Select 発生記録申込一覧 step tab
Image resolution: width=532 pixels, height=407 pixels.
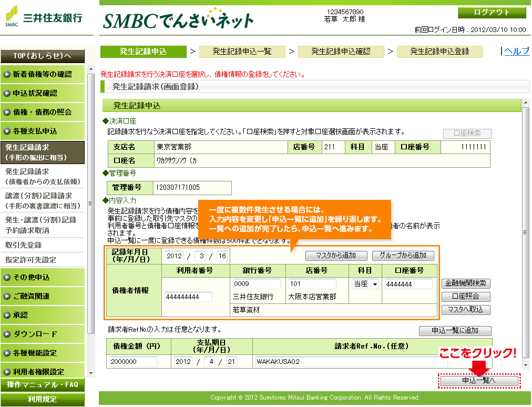coord(242,52)
